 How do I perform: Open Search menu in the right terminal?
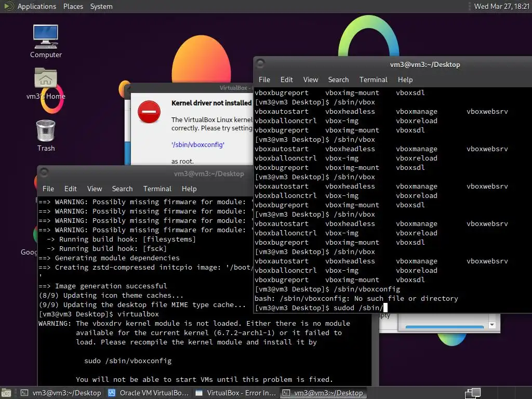pos(338,79)
